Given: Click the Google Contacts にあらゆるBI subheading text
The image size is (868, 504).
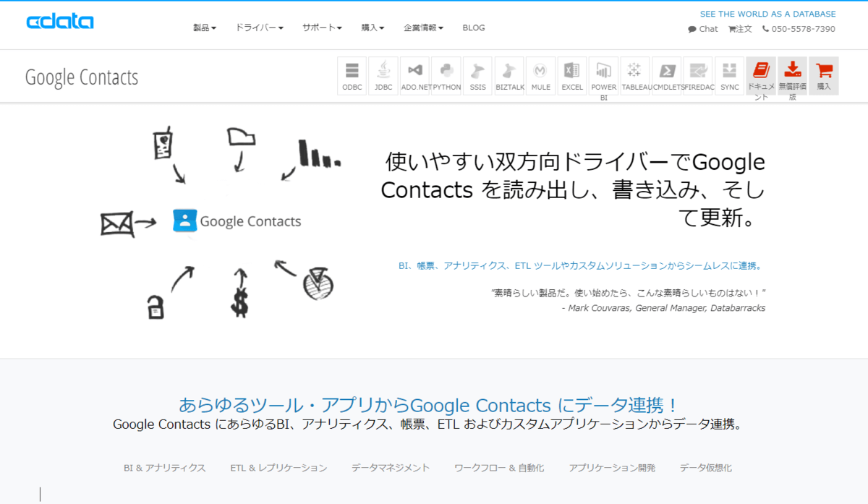Looking at the screenshot, I should tap(427, 424).
